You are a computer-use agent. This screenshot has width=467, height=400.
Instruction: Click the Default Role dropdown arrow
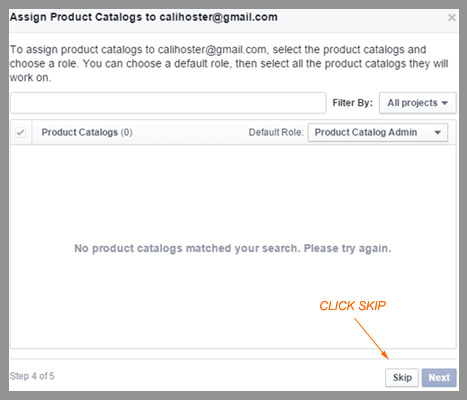click(x=438, y=133)
